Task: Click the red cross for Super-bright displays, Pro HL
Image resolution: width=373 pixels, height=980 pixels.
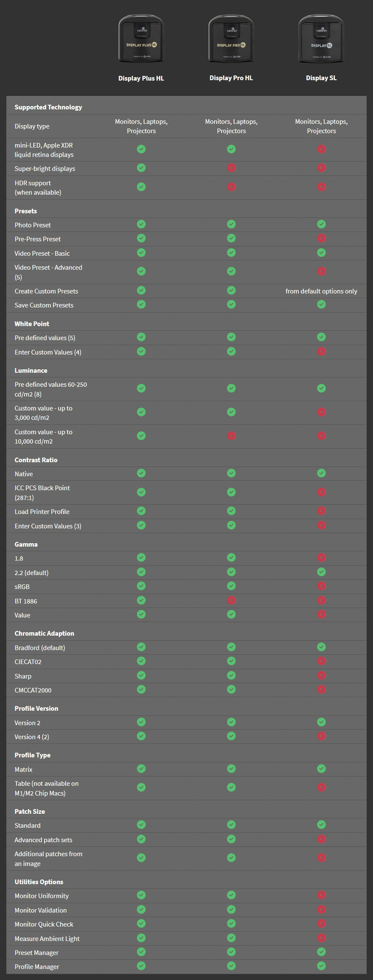Action: click(x=231, y=168)
